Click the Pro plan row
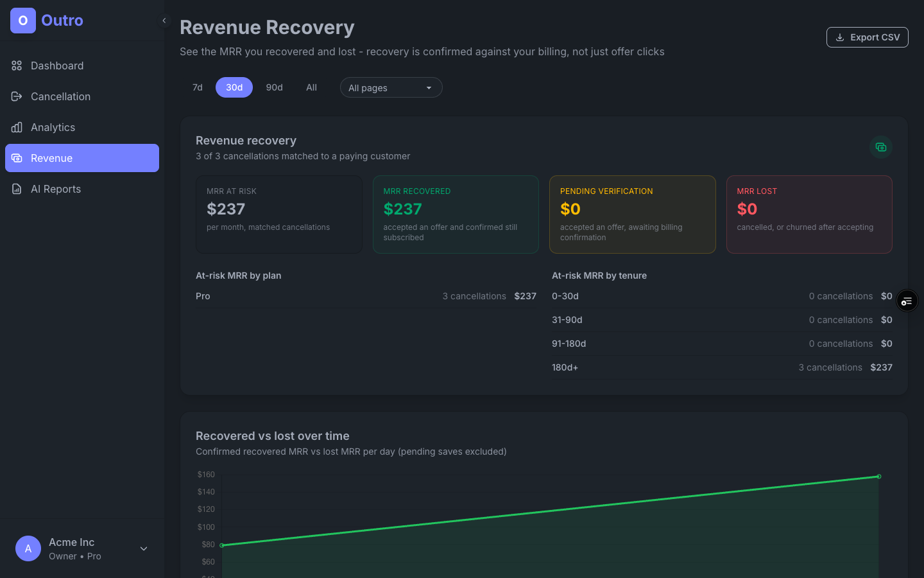 click(x=366, y=296)
